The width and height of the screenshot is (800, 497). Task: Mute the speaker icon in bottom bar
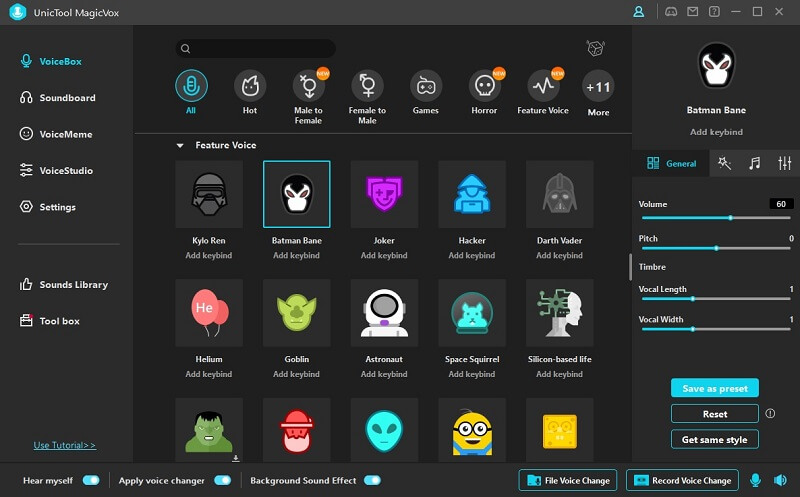(x=780, y=480)
